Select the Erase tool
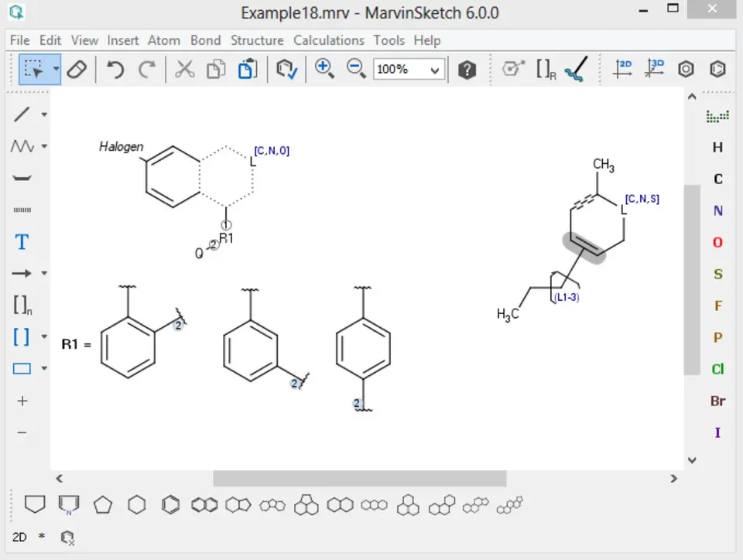Image resolution: width=743 pixels, height=560 pixels. [77, 70]
